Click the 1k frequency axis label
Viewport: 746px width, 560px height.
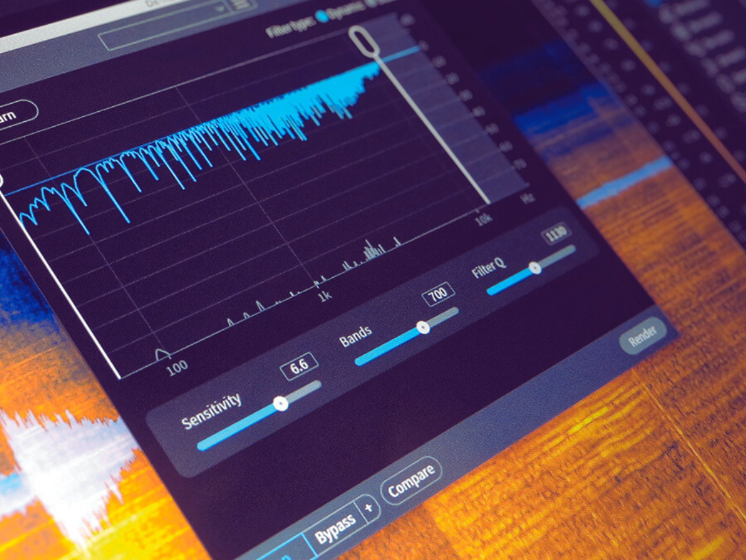pos(325,296)
